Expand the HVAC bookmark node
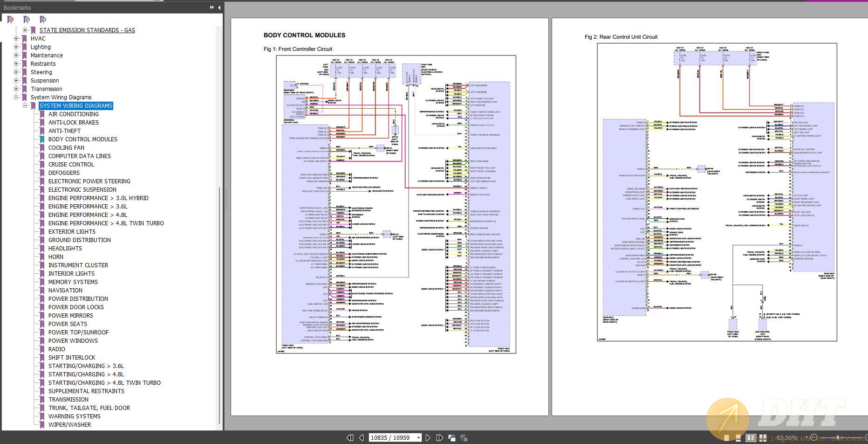This screenshot has width=868, height=444. (x=16, y=39)
